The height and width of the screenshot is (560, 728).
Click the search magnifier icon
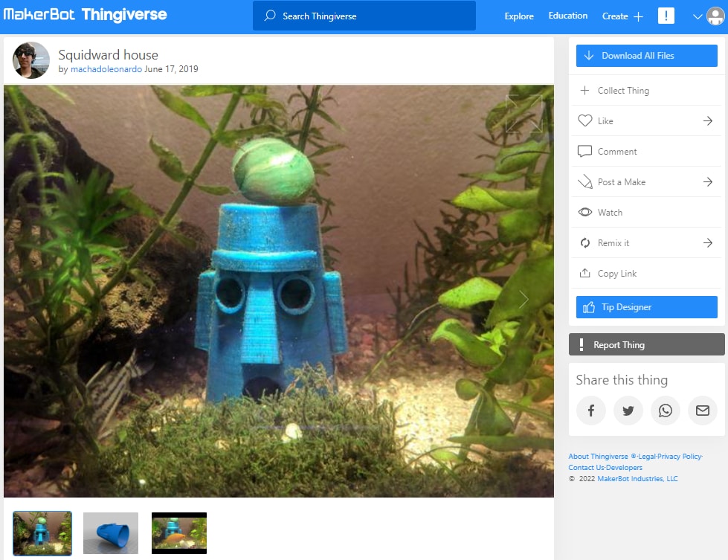click(x=268, y=16)
